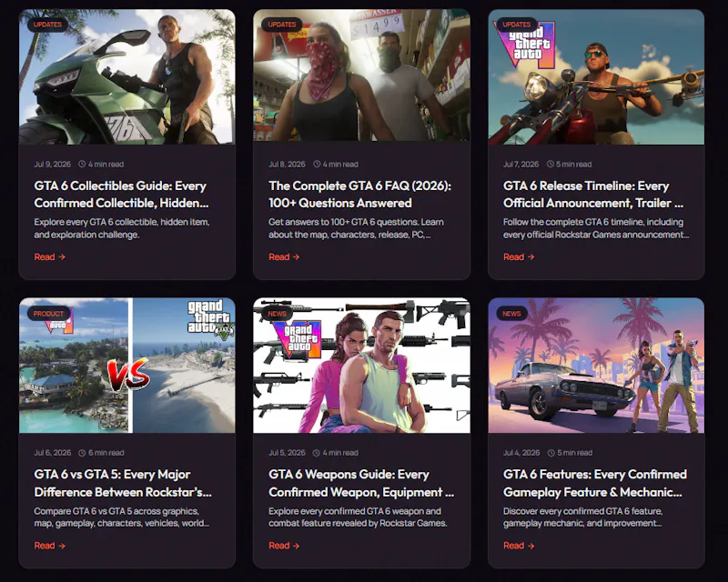
Task: Click the NEWS tag on GTA 6 Features card
Action: 511,314
